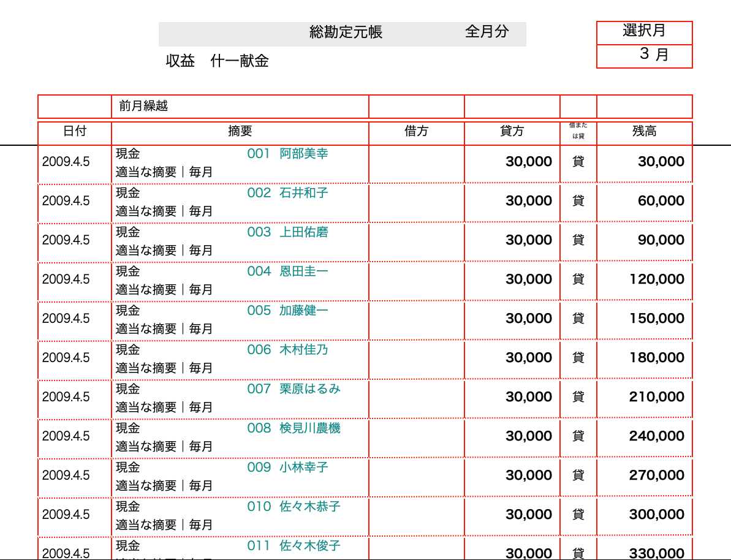Click the balance cell showing 90,000
The height and width of the screenshot is (560, 731).
[x=661, y=240]
